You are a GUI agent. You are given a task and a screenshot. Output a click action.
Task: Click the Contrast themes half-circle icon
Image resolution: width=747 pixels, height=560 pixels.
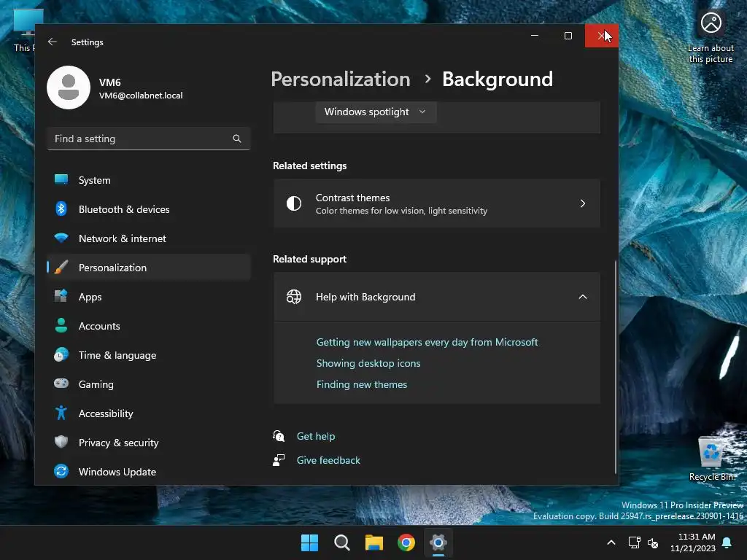point(294,204)
